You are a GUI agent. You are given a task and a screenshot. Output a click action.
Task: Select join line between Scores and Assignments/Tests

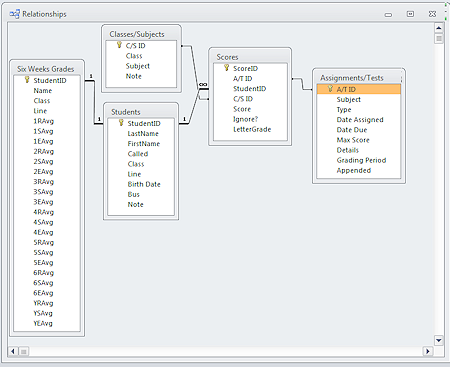click(302, 84)
